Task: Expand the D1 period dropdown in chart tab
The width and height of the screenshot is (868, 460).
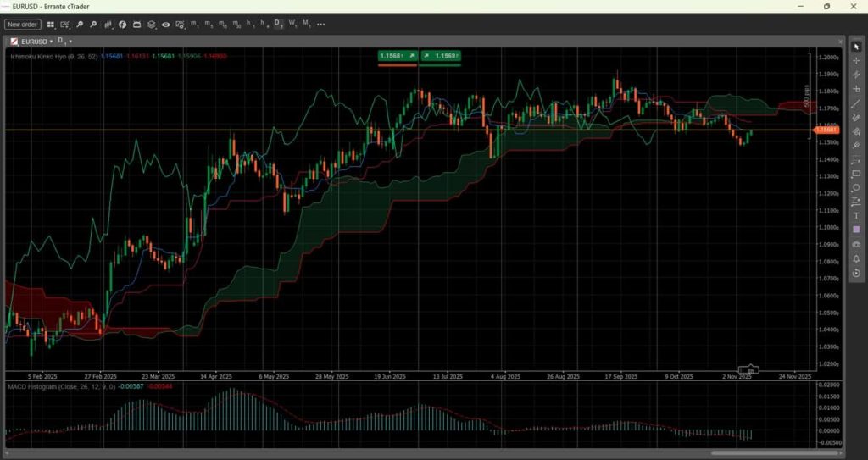Action: tap(70, 41)
